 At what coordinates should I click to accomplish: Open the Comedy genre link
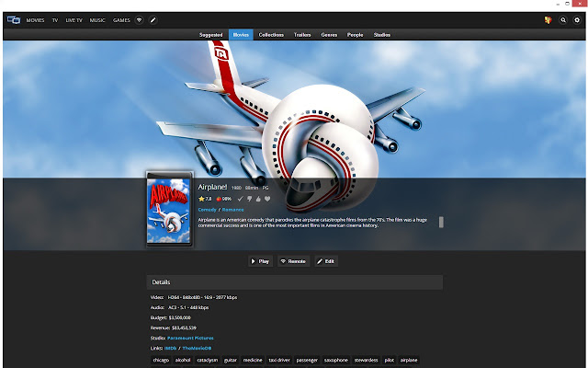click(x=208, y=210)
